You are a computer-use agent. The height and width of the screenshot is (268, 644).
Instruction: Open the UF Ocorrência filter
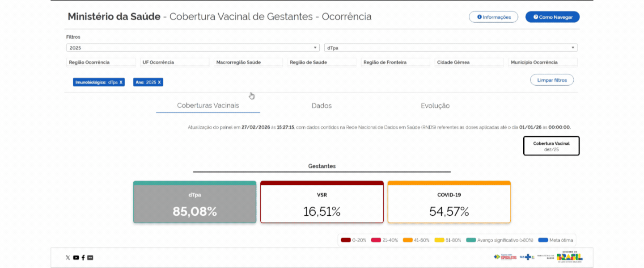point(174,63)
